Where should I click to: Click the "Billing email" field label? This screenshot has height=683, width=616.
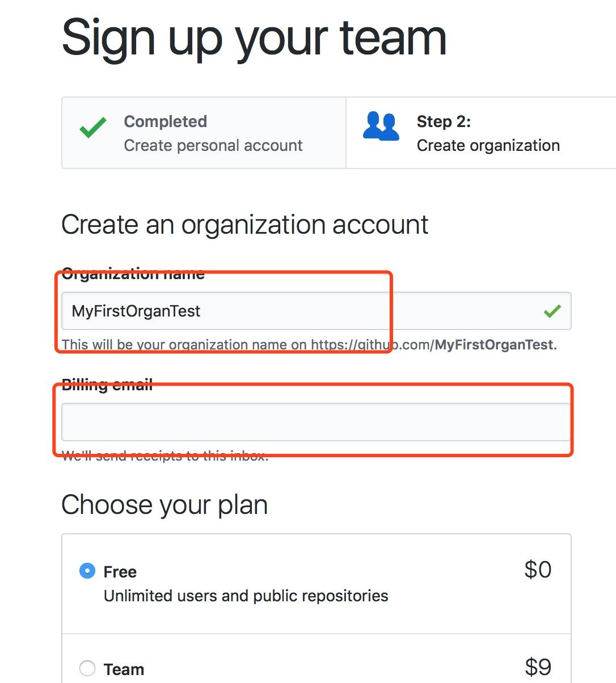[x=107, y=385]
